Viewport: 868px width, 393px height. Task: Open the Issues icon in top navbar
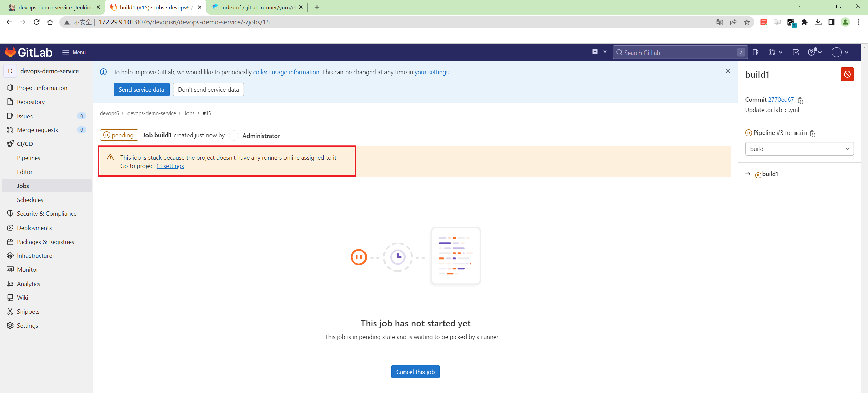point(755,52)
